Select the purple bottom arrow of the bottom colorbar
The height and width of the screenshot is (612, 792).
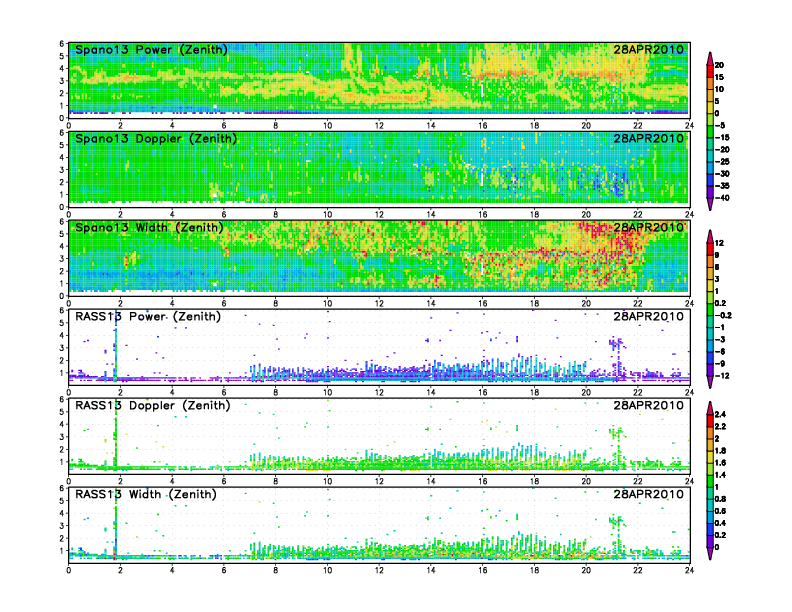[710, 553]
